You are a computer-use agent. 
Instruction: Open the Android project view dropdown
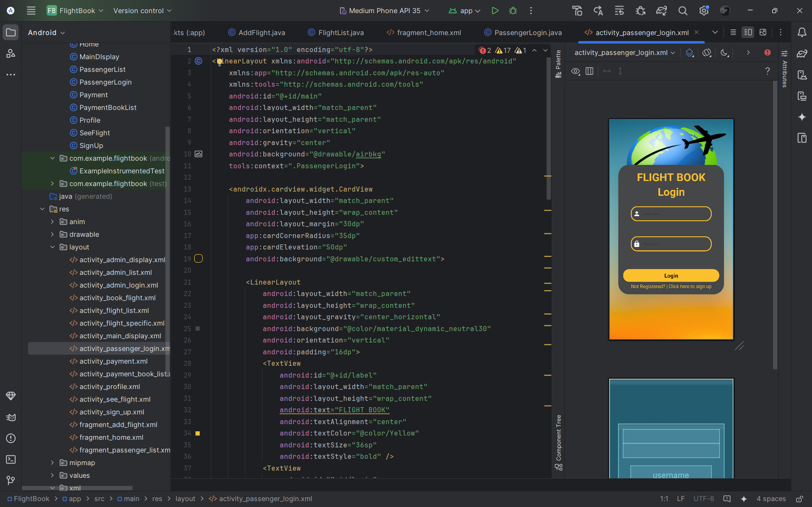pyautogui.click(x=46, y=33)
